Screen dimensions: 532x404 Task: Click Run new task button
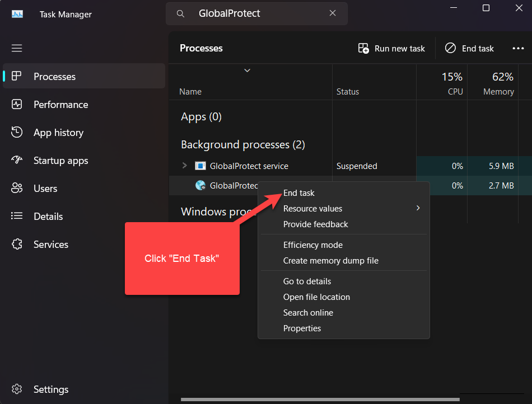point(391,49)
